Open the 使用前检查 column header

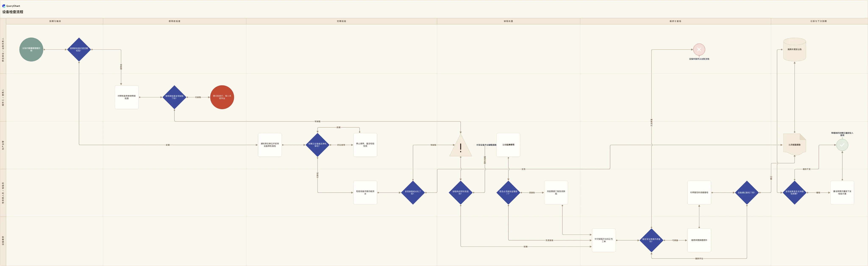[175, 21]
